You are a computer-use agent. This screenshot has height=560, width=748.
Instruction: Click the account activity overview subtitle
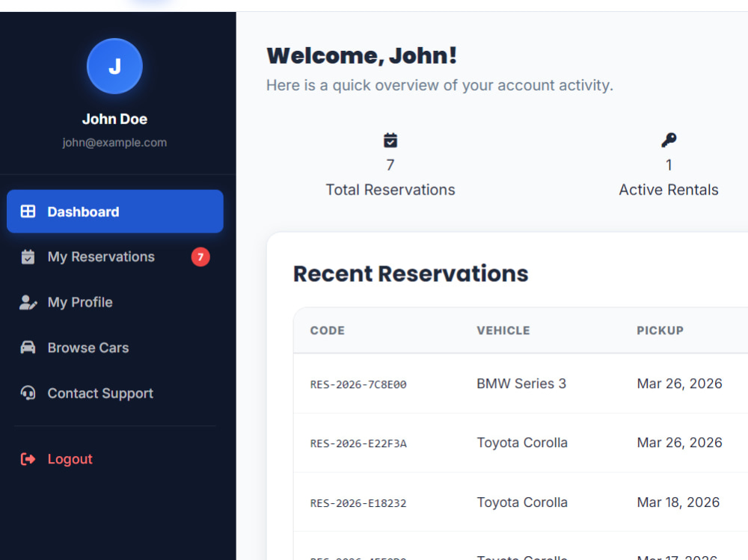pos(440,85)
